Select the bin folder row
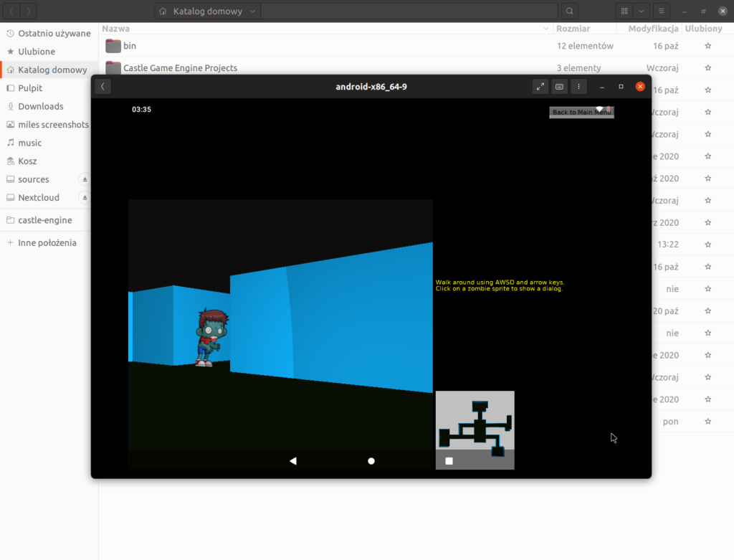The image size is (734, 560). tap(416, 46)
